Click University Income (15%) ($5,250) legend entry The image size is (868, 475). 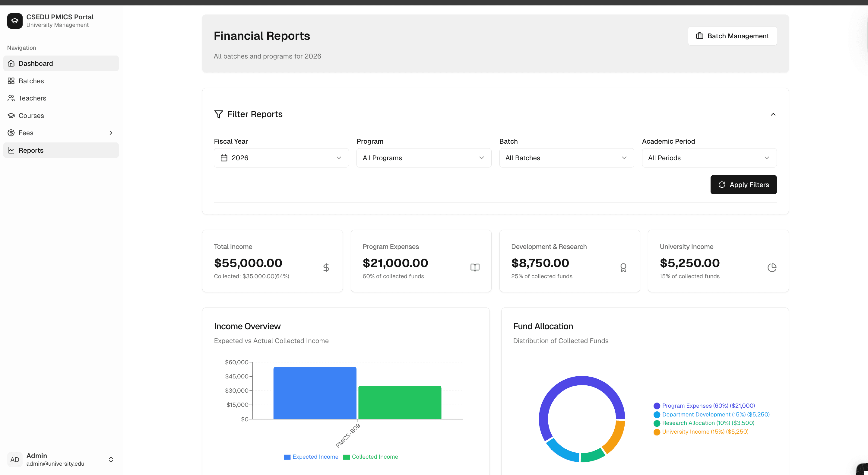[x=701, y=432]
